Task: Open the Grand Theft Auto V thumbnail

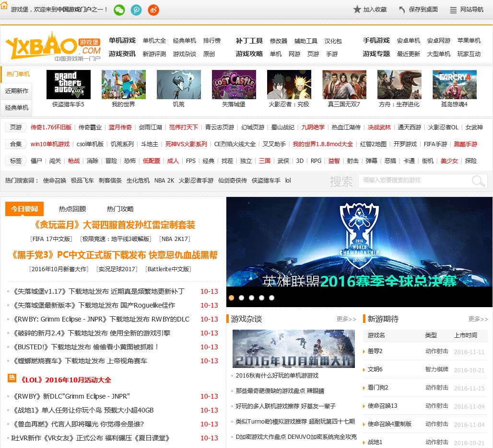Action: [x=68, y=84]
